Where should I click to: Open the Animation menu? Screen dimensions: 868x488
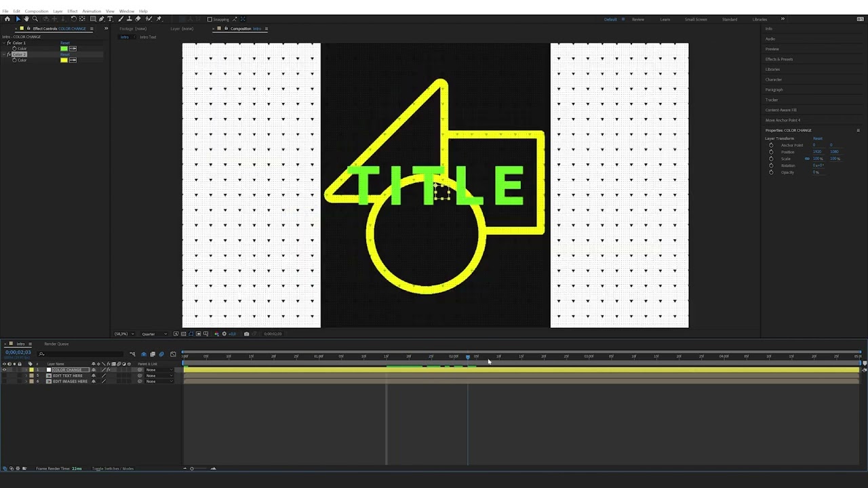point(92,12)
